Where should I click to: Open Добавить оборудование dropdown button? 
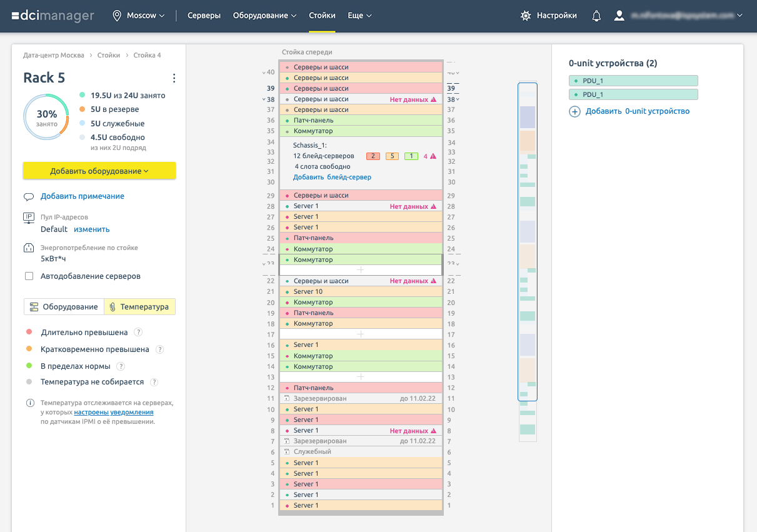(99, 171)
